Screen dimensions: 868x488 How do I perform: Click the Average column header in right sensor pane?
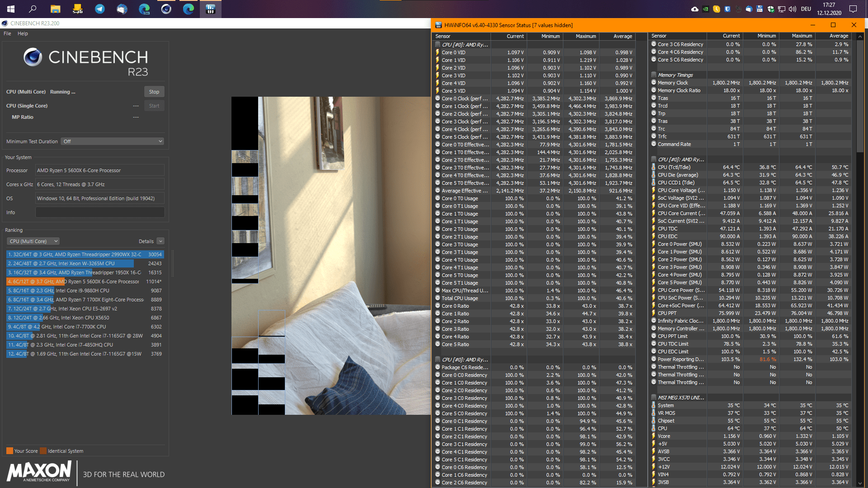[x=833, y=36]
